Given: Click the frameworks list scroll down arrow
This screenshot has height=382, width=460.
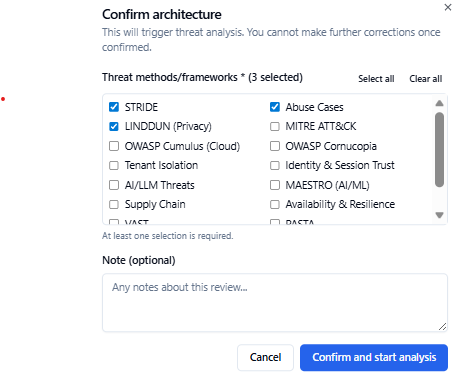Looking at the screenshot, I should tap(439, 215).
